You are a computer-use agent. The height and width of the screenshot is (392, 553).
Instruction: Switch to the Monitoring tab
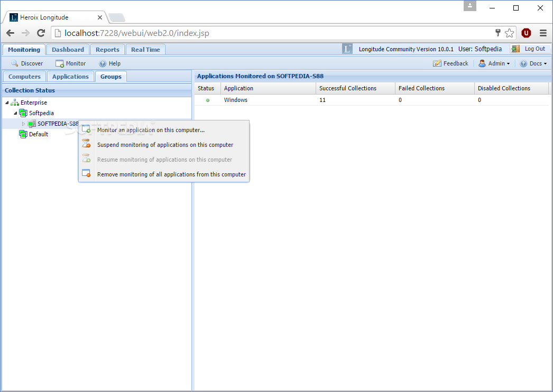pyautogui.click(x=24, y=50)
